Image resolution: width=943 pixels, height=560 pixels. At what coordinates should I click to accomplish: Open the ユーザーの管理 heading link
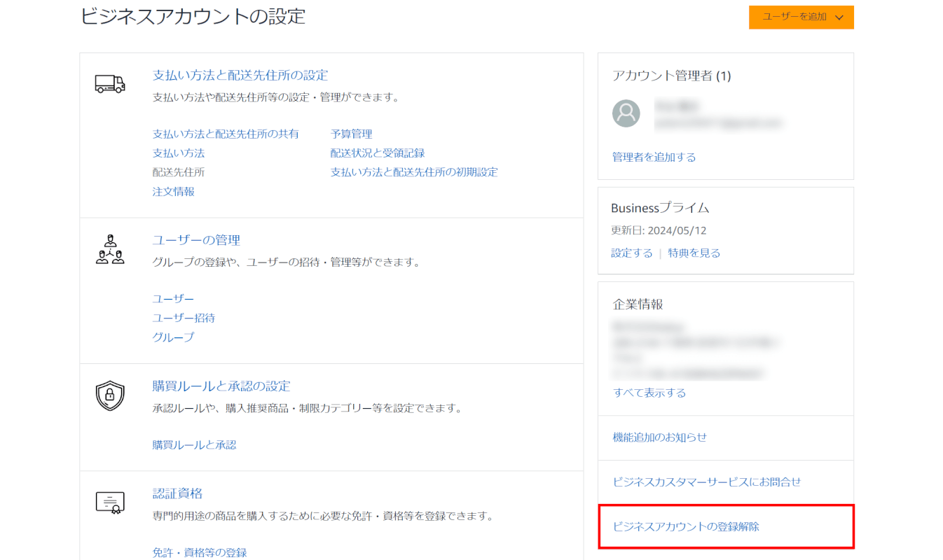coord(196,240)
